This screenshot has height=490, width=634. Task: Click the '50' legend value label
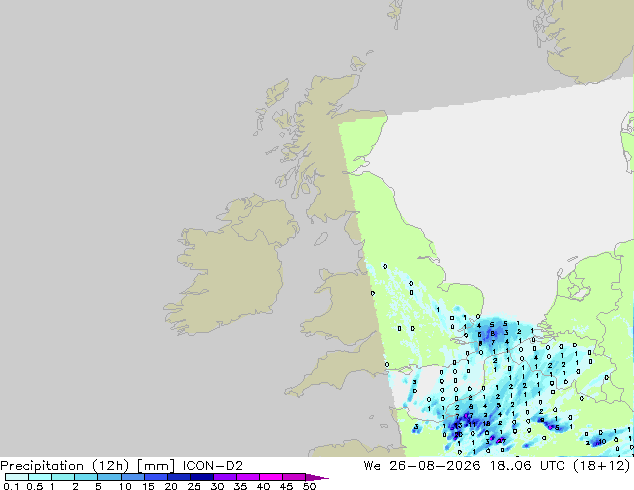[309, 486]
